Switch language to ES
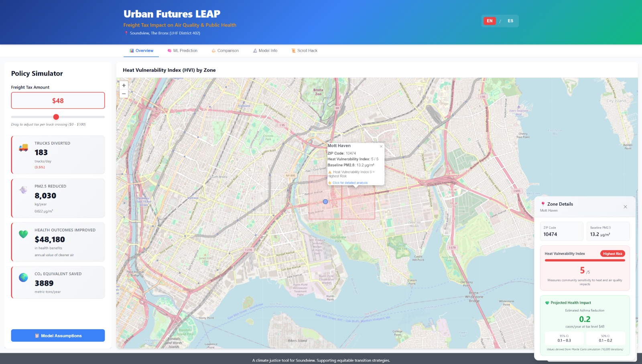Viewport: 642px width, 364px height. (x=510, y=21)
